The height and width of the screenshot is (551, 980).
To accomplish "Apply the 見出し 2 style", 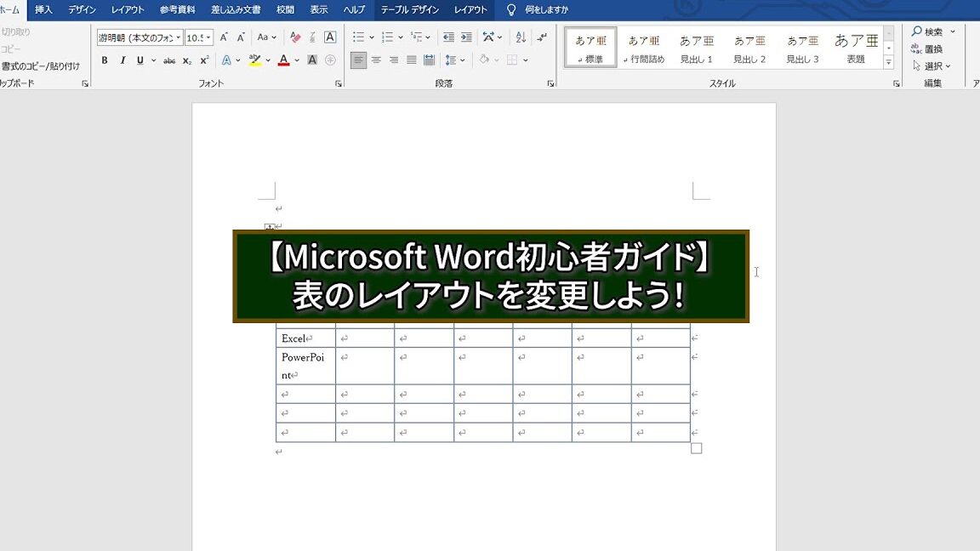I will [x=749, y=48].
